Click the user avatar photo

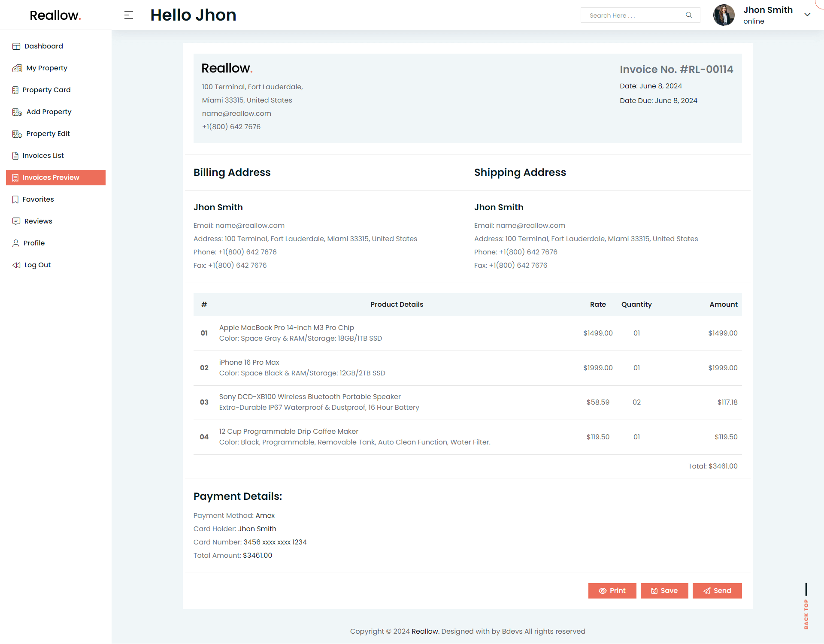pyautogui.click(x=724, y=15)
